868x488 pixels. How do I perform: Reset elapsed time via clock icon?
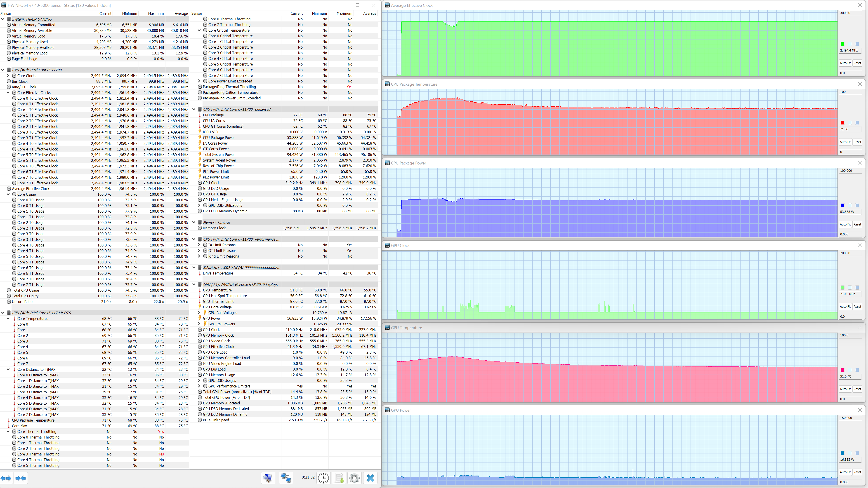[x=323, y=478]
